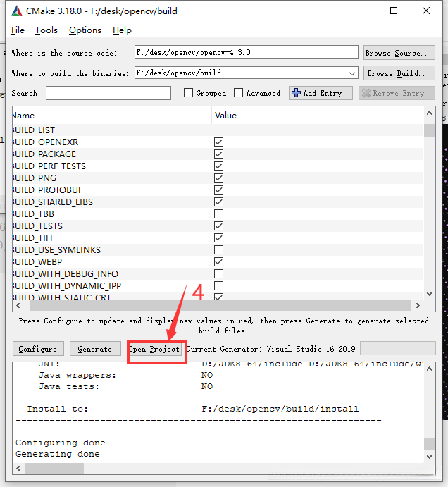This screenshot has height=487, width=448.
Task: Uncheck BUILD_OPENEXR checkbox
Action: tap(218, 142)
